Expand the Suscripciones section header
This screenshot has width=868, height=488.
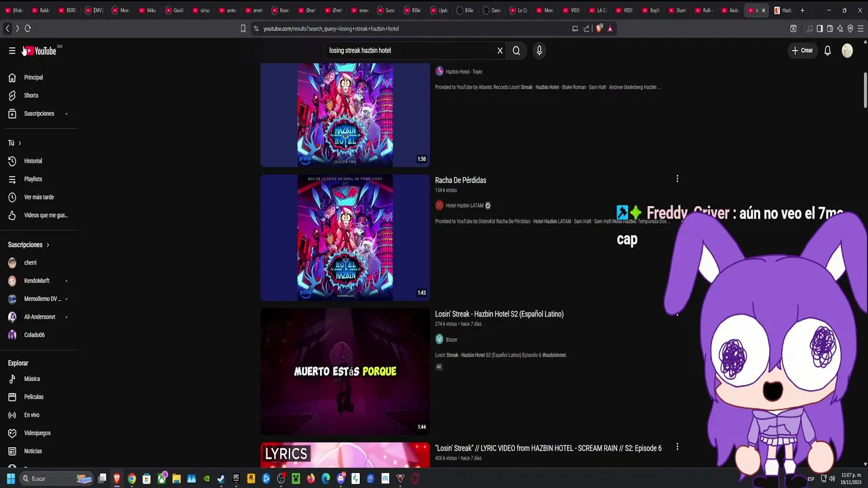[x=28, y=245]
